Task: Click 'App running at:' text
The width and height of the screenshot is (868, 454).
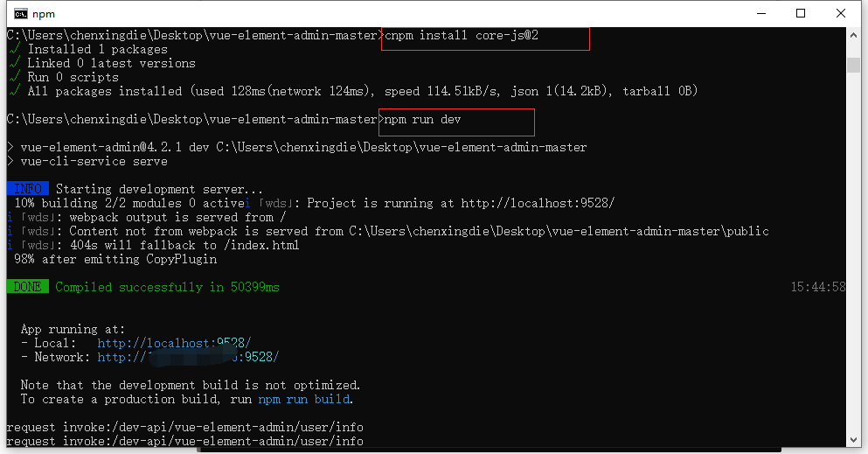Action: (73, 329)
